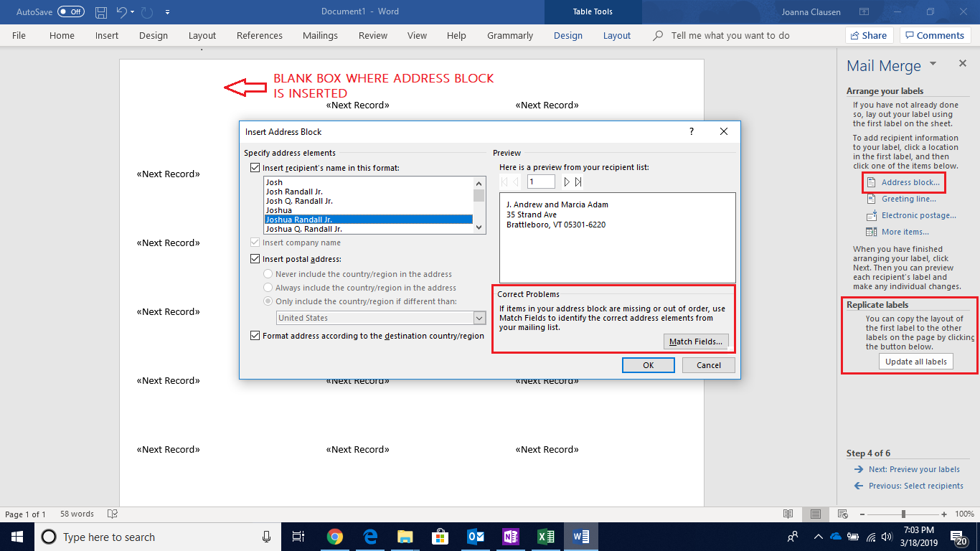This screenshot has width=980, height=551.
Task: Toggle Insert company name checkbox
Action: pyautogui.click(x=255, y=242)
